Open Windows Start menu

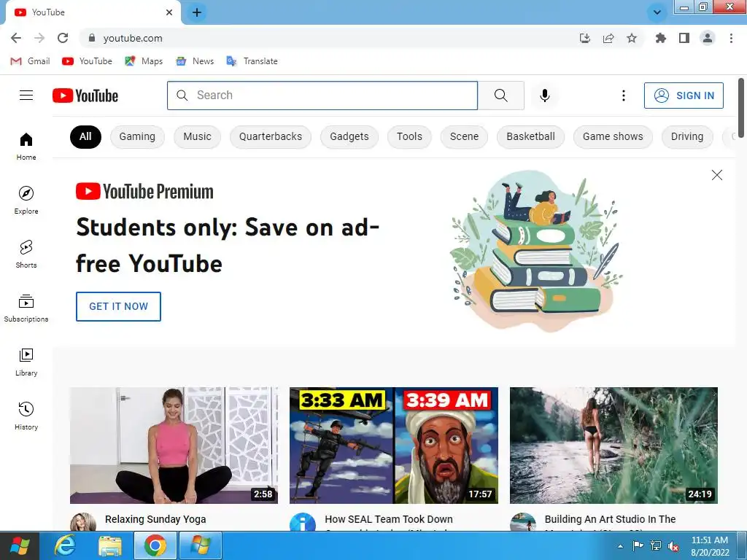(20, 545)
